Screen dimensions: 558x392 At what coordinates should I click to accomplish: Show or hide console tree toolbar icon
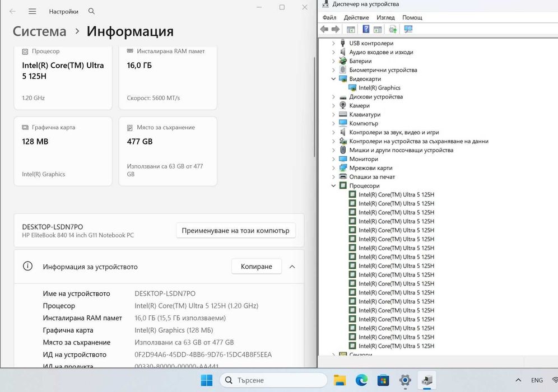(x=351, y=30)
